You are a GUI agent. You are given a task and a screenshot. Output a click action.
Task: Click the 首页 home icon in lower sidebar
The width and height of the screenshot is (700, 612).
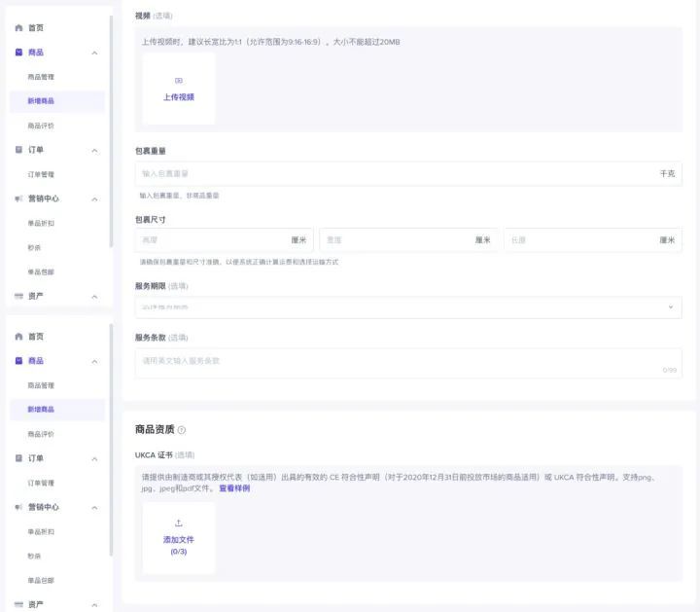[x=18, y=337]
